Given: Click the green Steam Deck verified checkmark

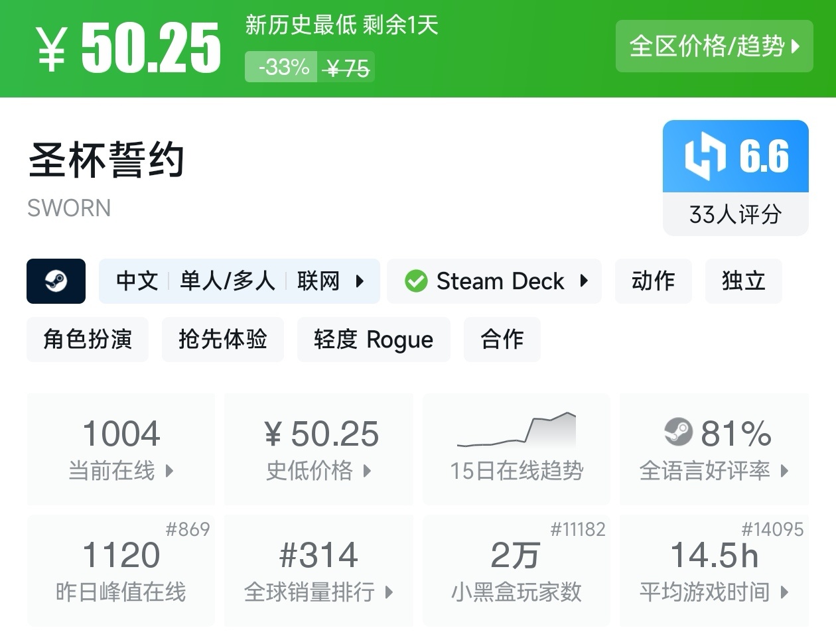Looking at the screenshot, I should coord(416,281).
